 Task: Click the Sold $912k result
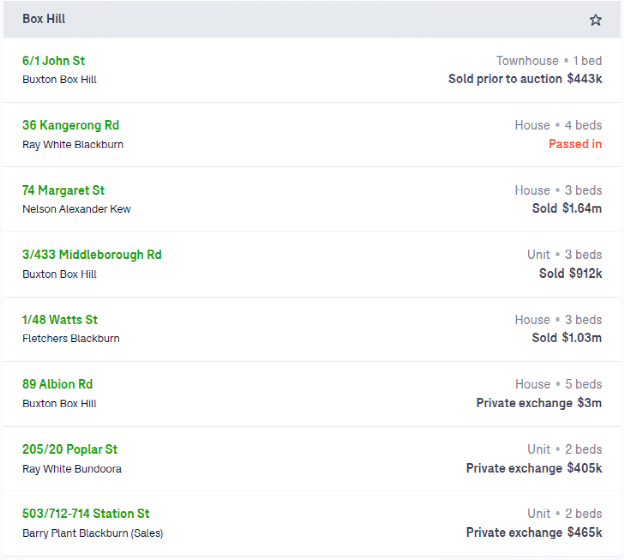(x=570, y=273)
